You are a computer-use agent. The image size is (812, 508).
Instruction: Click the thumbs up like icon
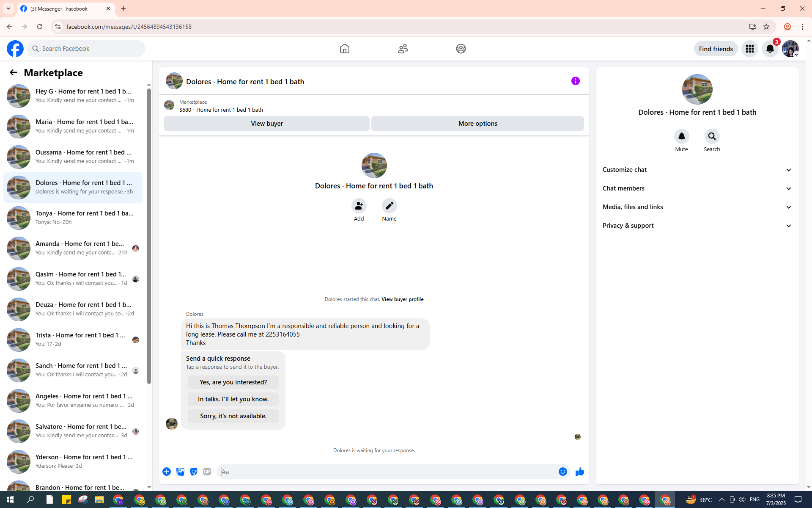(x=579, y=472)
